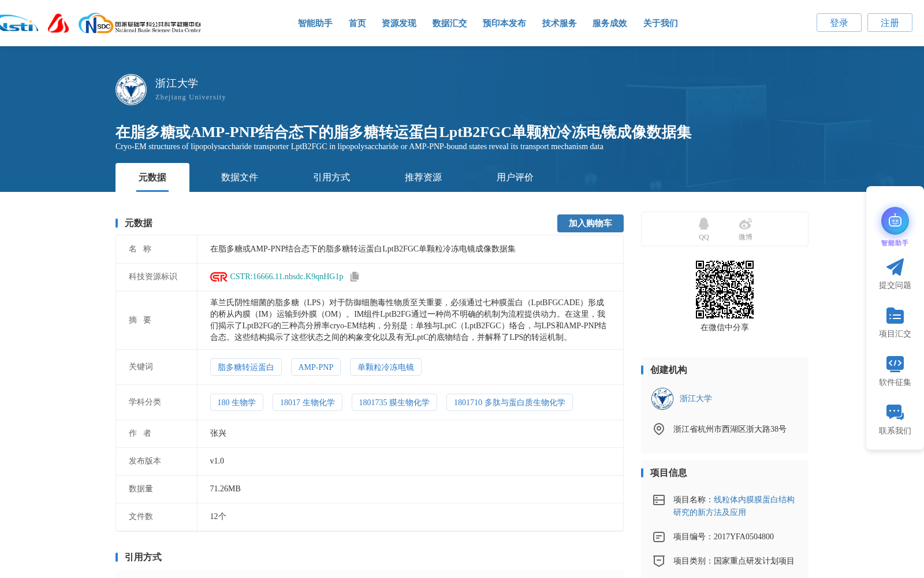Switch to the 推荐资源 tab
The width and height of the screenshot is (924, 578).
click(423, 177)
